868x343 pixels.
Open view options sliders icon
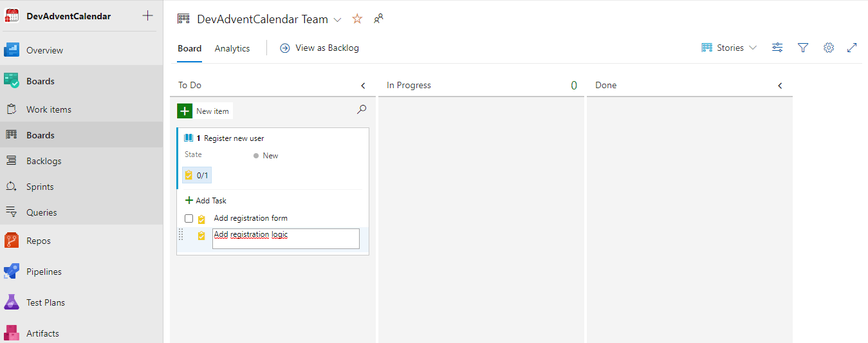(777, 48)
